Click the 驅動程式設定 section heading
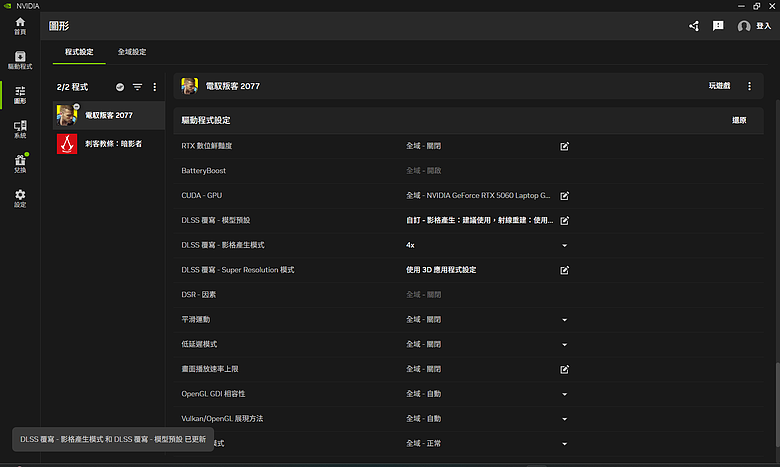 205,120
